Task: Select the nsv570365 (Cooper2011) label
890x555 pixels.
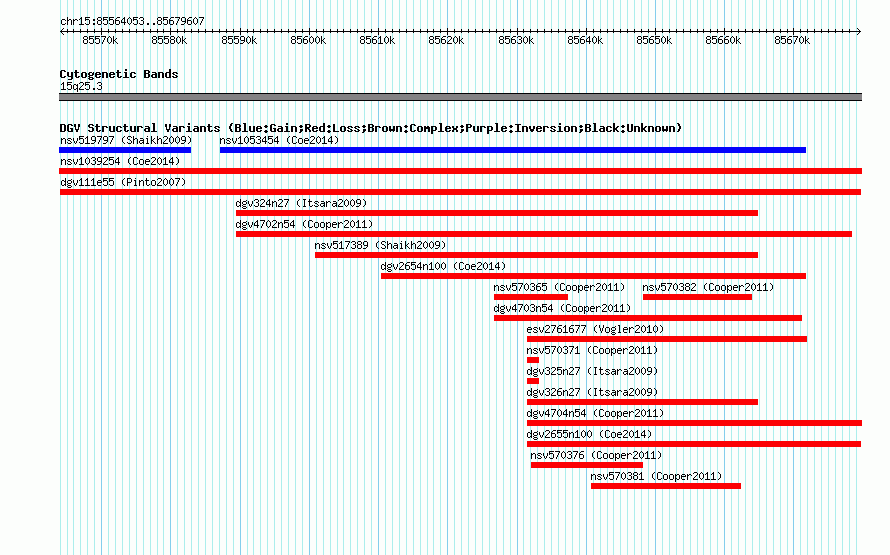Action: click(559, 287)
